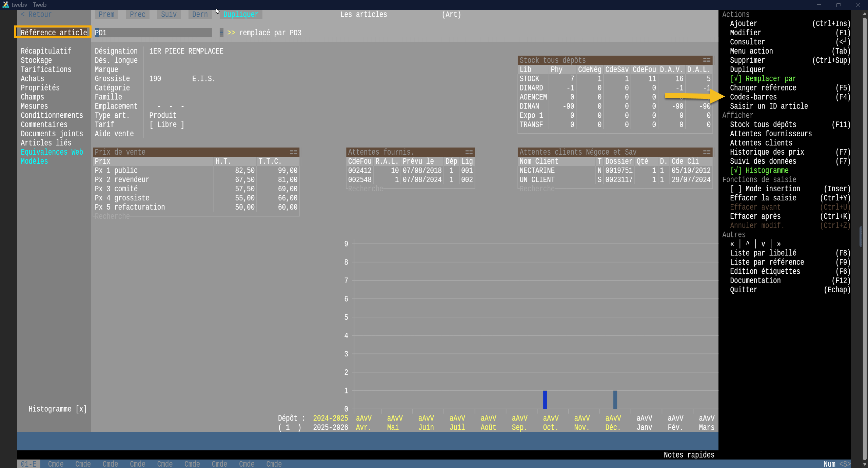The width and height of the screenshot is (868, 468).
Task: Click the Référence article input field
Action: pyautogui.click(x=153, y=33)
